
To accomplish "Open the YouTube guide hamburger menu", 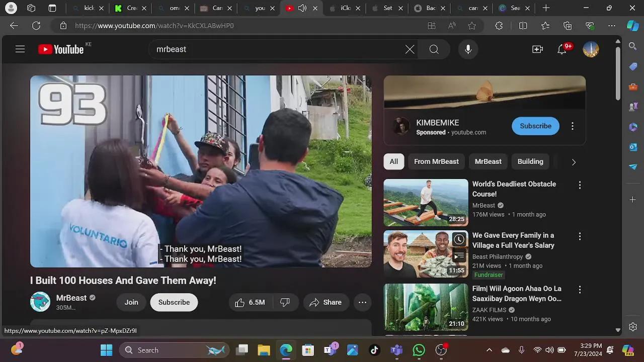I will tap(20, 49).
